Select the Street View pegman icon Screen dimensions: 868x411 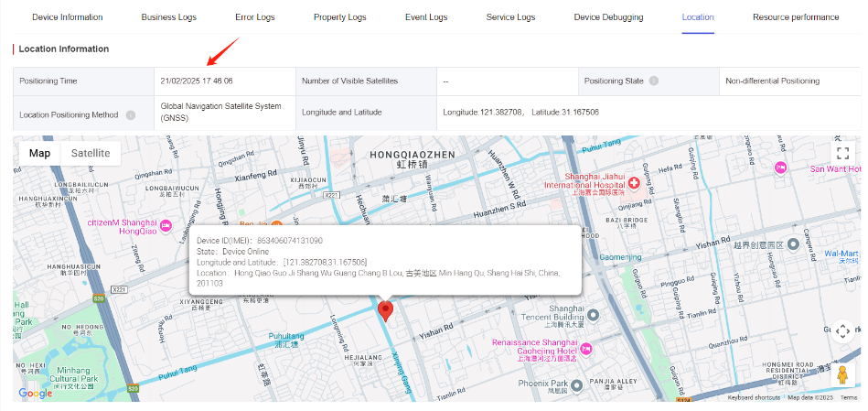pyautogui.click(x=842, y=375)
